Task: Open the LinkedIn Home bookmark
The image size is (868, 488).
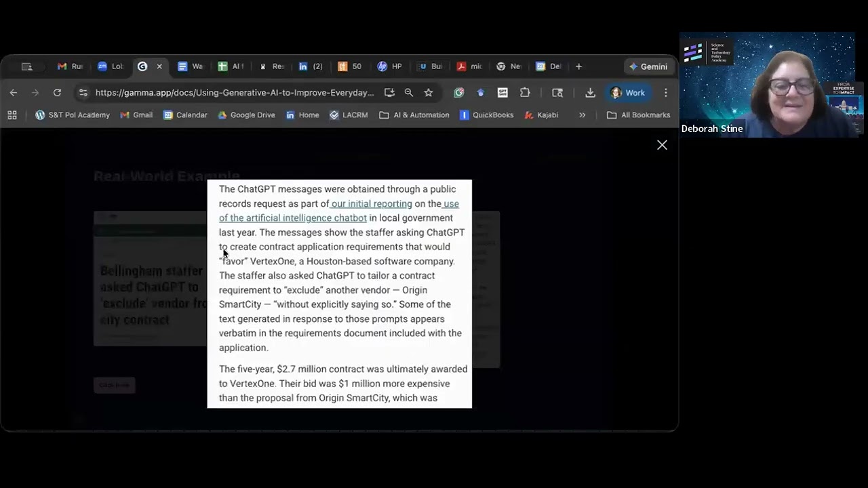Action: (302, 115)
